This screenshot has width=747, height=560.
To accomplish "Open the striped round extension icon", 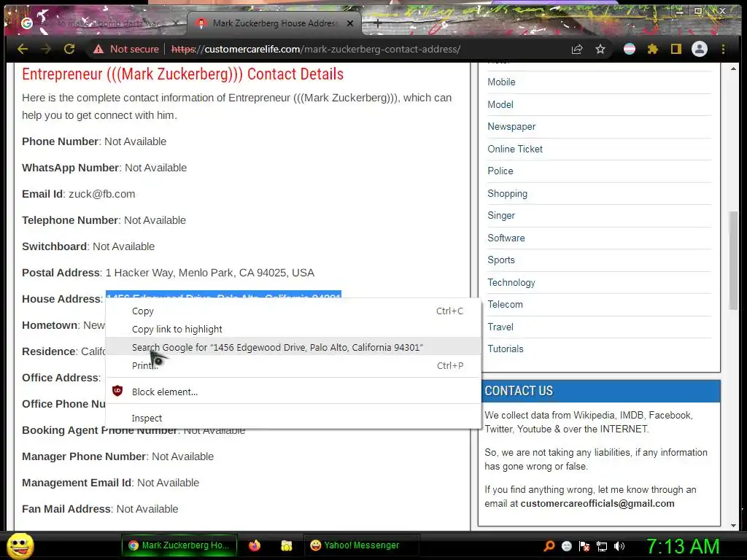I will pos(630,49).
